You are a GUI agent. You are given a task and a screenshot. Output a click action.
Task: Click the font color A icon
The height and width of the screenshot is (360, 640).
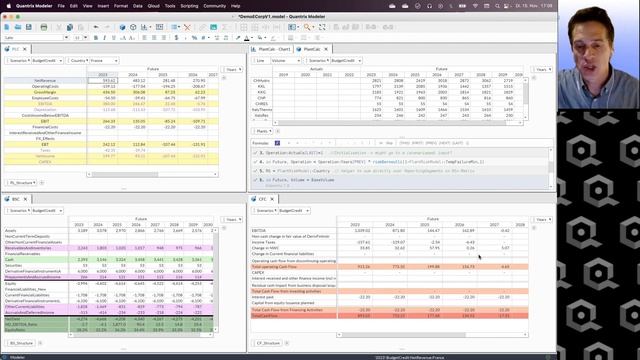tap(247, 38)
